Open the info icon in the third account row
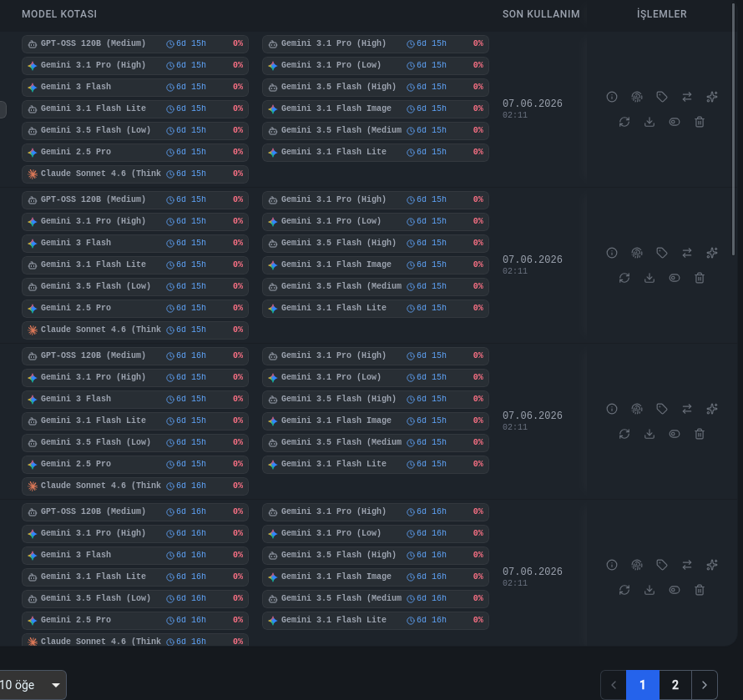 612,409
